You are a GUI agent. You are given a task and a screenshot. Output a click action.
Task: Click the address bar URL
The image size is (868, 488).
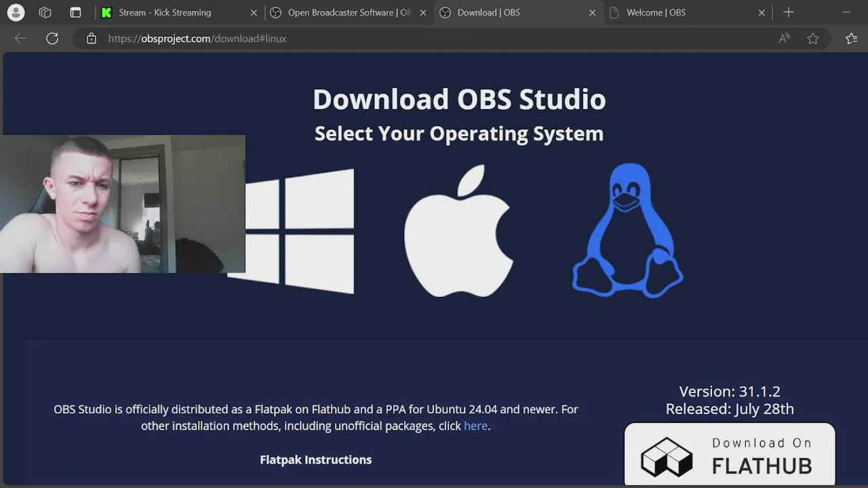[197, 39]
